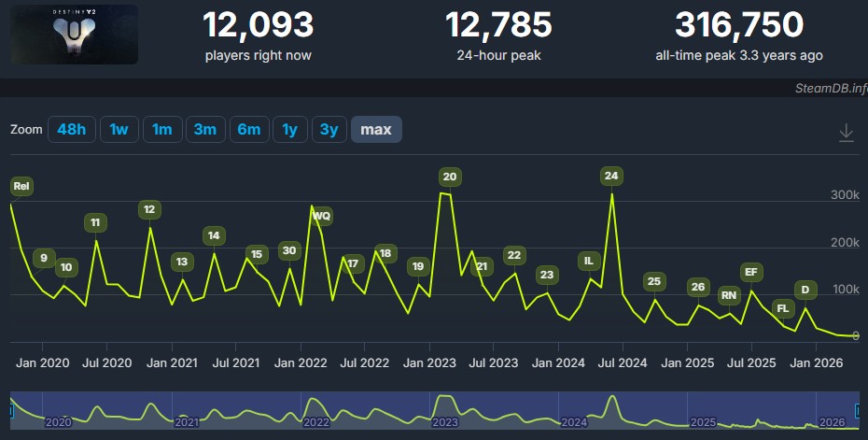The width and height of the screenshot is (868, 440).
Task: Open the WQ event marker
Action: 322,216
